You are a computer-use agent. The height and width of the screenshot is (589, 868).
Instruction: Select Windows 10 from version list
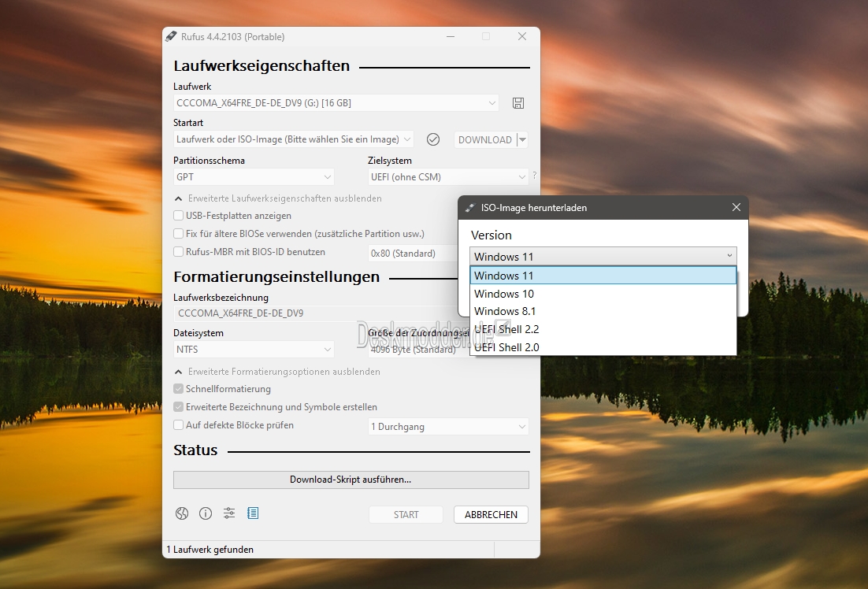click(603, 294)
